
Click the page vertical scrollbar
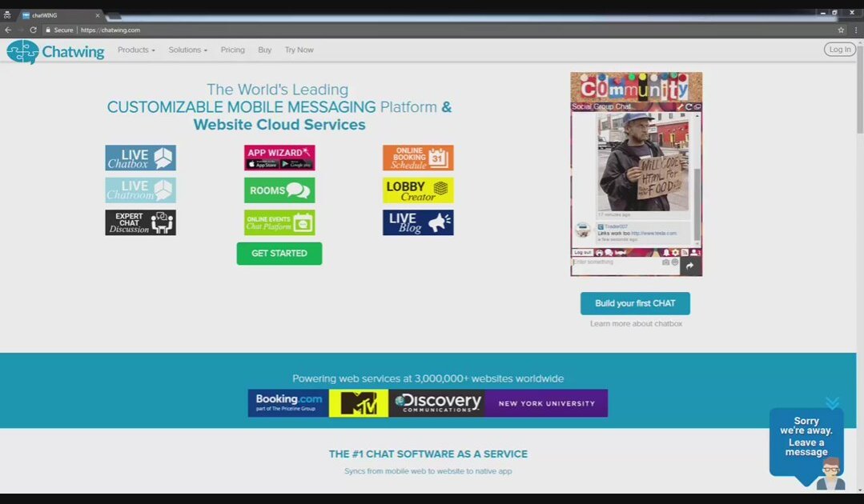coord(859,90)
